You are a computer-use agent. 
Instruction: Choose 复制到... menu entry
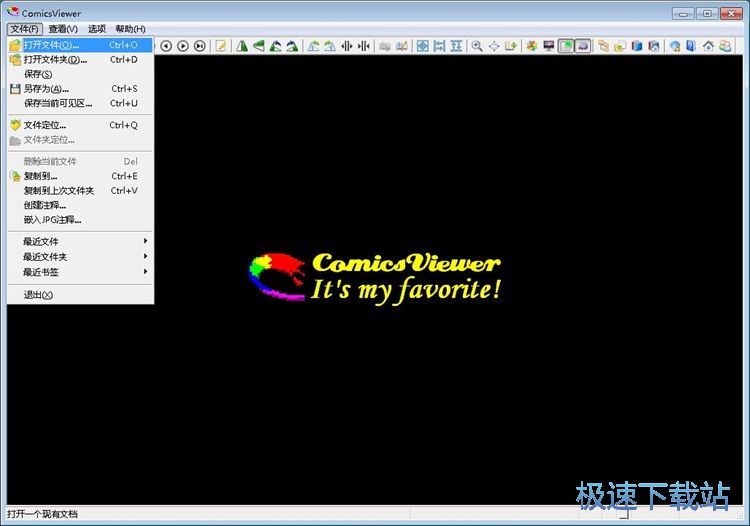click(x=80, y=176)
